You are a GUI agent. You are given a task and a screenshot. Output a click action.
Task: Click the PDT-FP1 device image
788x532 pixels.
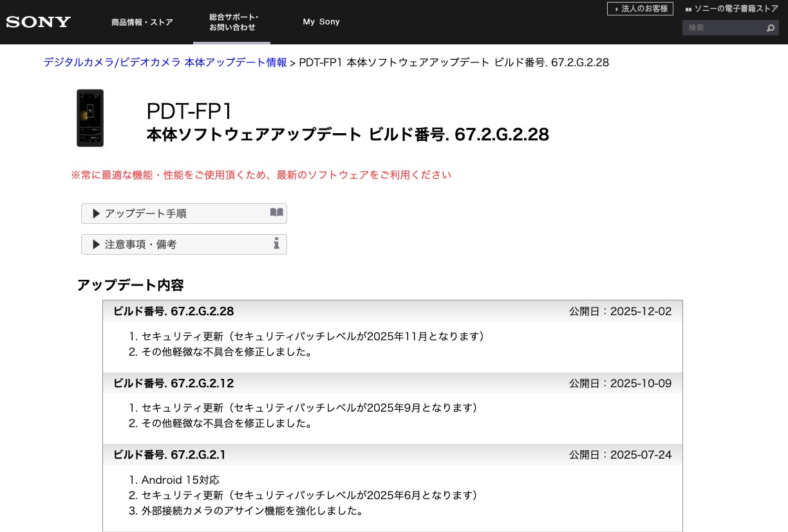point(90,118)
